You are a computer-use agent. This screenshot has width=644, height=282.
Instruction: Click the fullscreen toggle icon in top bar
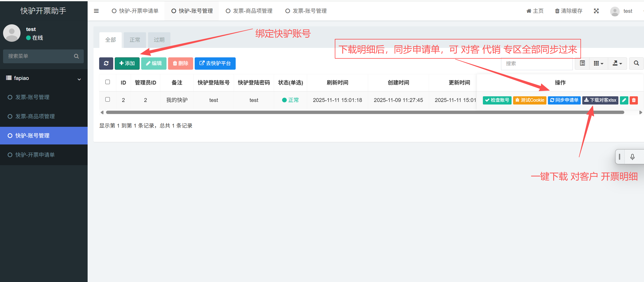(596, 11)
